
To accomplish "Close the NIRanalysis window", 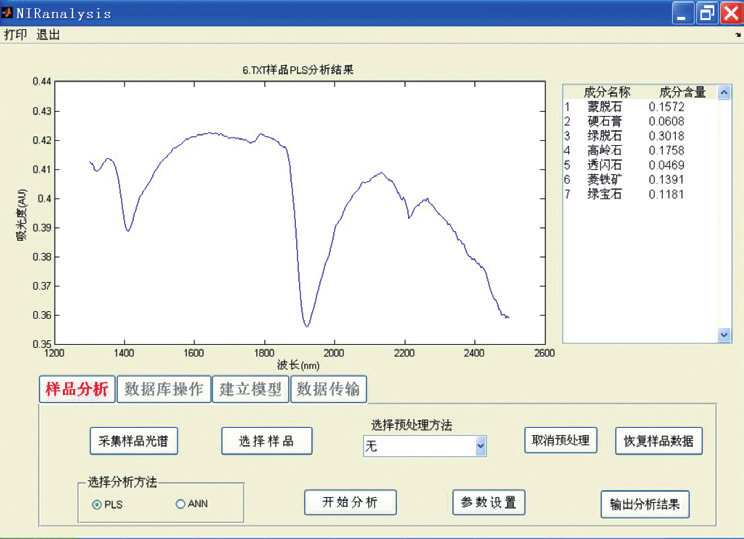I will [731, 13].
